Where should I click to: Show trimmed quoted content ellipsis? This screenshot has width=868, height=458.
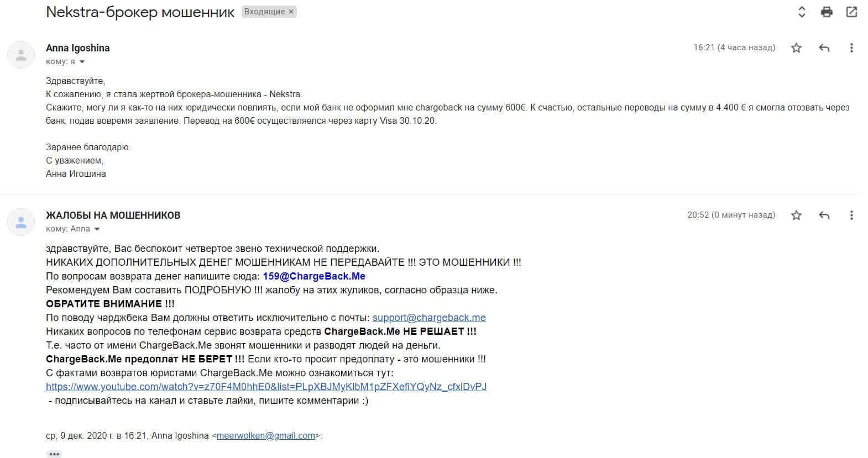(x=54, y=454)
